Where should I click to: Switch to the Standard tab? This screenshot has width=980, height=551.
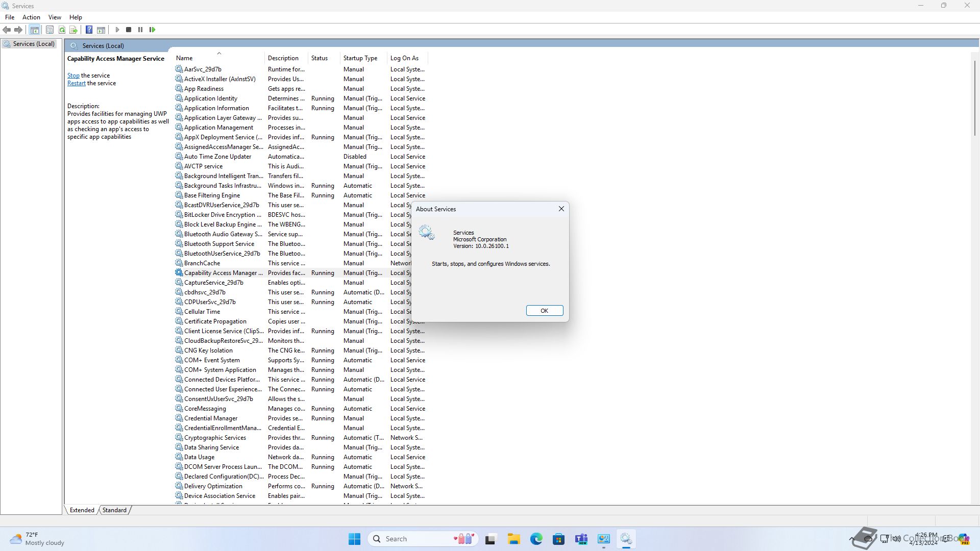pyautogui.click(x=114, y=510)
